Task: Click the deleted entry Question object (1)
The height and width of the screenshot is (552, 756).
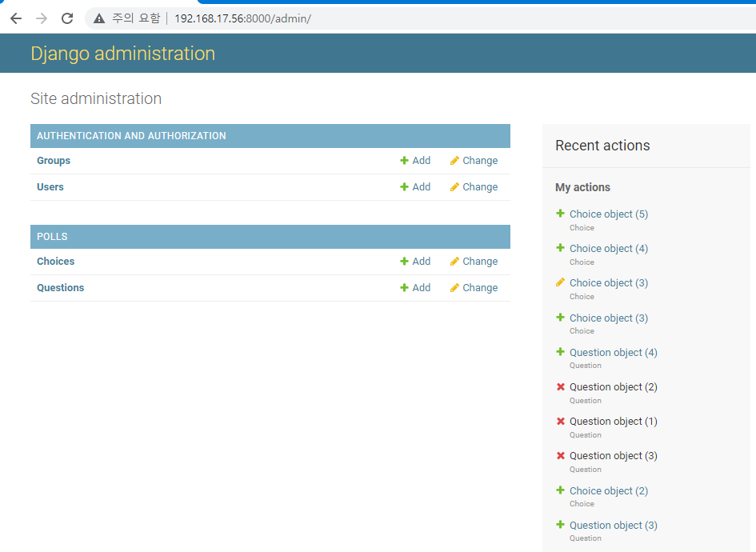Action: click(614, 422)
